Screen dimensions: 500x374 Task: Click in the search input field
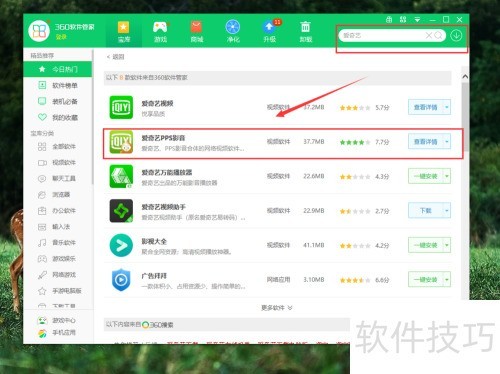(x=383, y=35)
